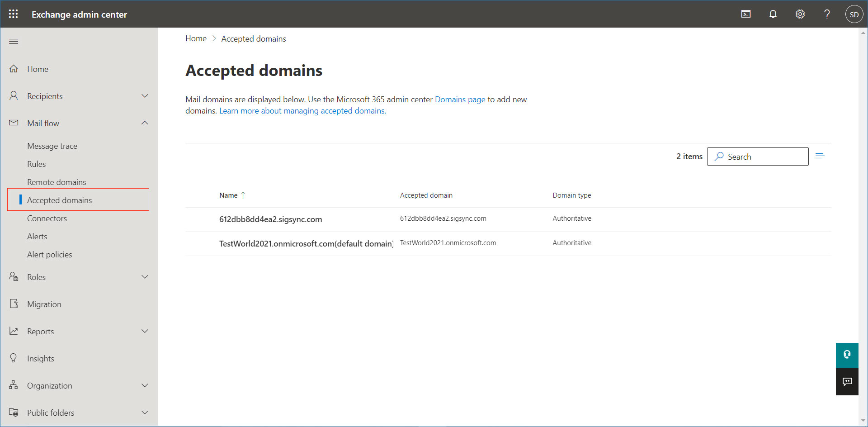The width and height of the screenshot is (868, 427).
Task: Open the notifications bell
Action: [773, 14]
